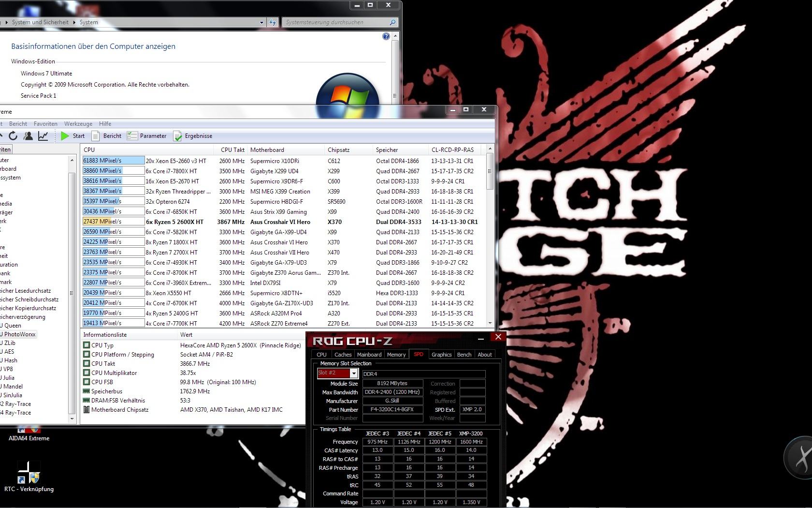Viewport: 812px width, 508px height.
Task: Switch to CPU tab in CPU-Z
Action: pos(322,355)
